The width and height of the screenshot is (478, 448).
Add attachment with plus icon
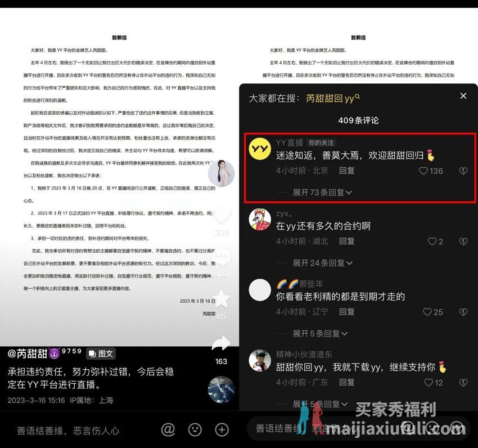(222, 429)
